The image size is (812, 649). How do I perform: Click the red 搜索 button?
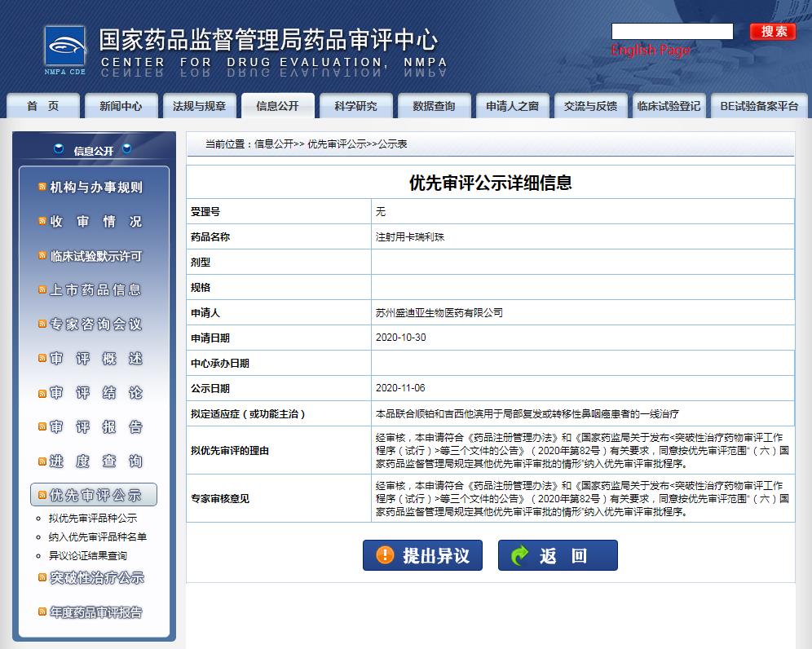pyautogui.click(x=773, y=32)
